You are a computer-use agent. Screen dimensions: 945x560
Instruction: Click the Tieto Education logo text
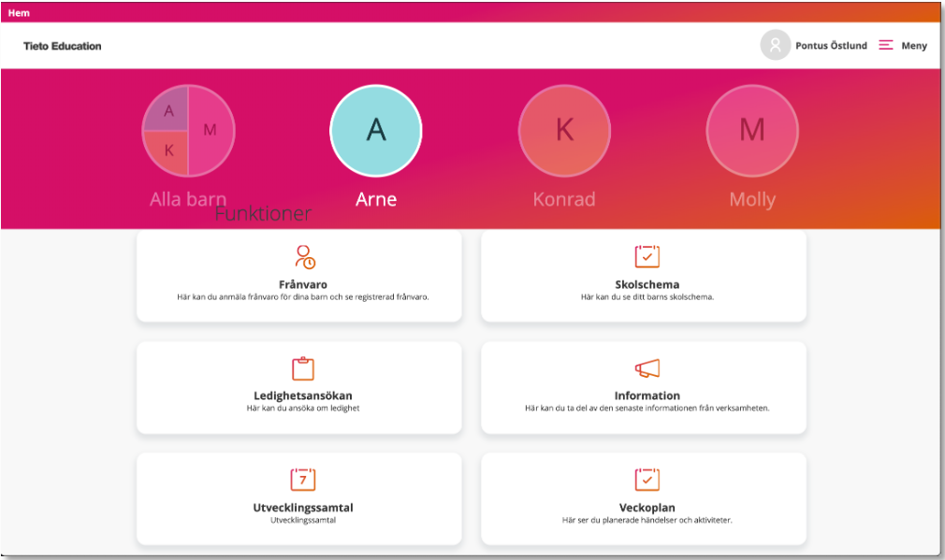[x=63, y=46]
